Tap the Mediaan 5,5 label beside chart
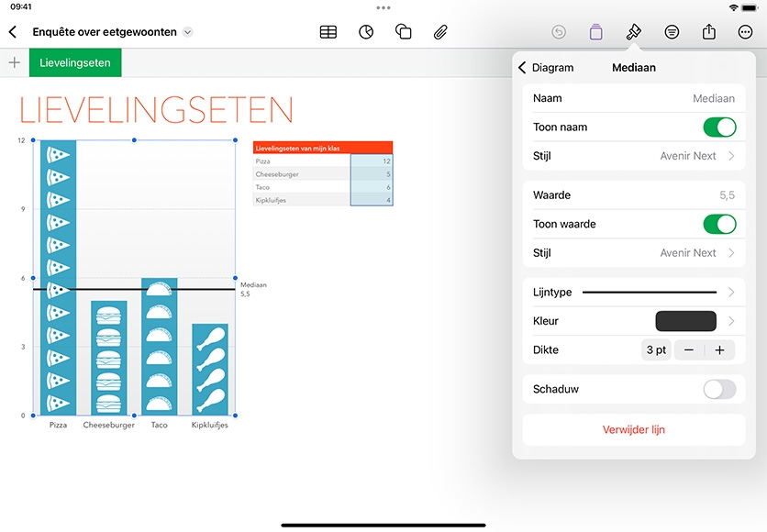This screenshot has width=767, height=532. (x=253, y=289)
